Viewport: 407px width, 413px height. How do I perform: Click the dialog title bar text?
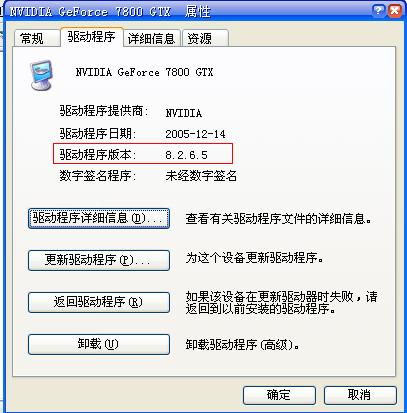click(x=110, y=12)
